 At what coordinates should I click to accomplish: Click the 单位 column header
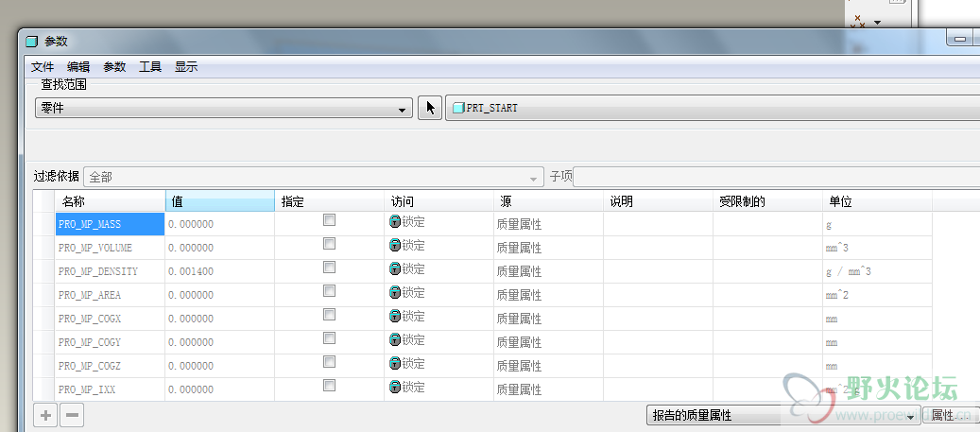(x=878, y=201)
